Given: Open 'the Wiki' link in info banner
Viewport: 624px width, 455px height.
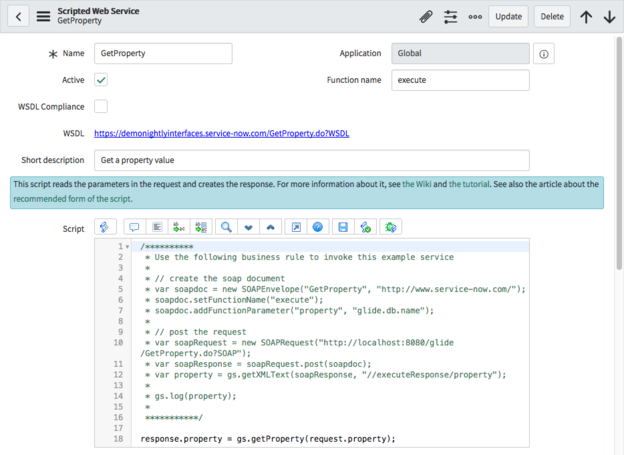Looking at the screenshot, I should coord(417,184).
